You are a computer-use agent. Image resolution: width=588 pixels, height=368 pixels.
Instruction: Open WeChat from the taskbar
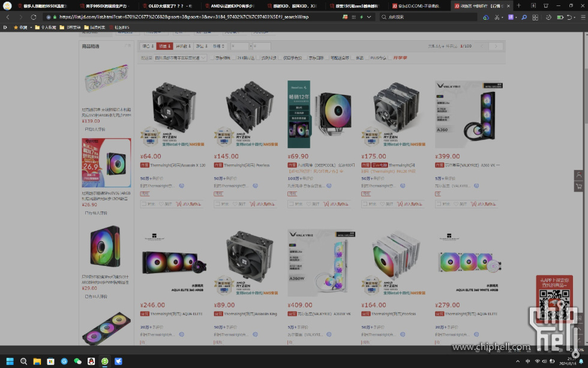[77, 361]
